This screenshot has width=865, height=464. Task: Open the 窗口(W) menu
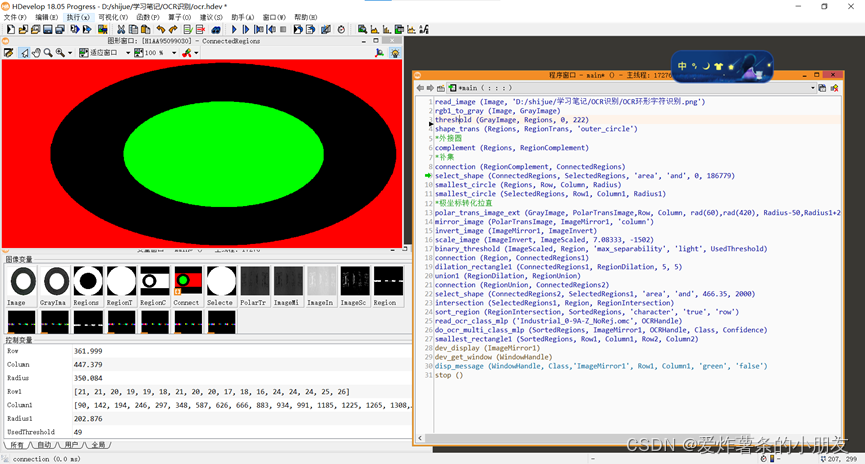[x=274, y=17]
